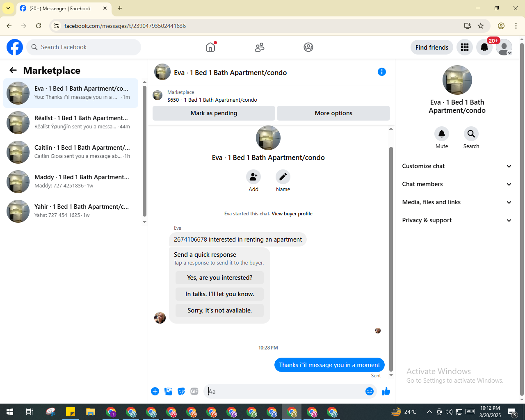
Task: Send quick response 'Sorry, it's not available.'
Action: tap(220, 310)
